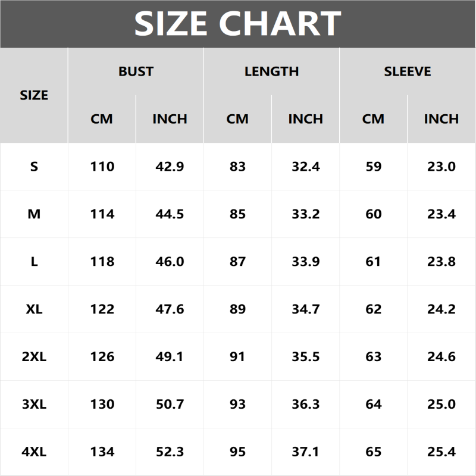The image size is (476, 476).
Task: Click the 65 cm sleeve value
Action: coord(373,452)
